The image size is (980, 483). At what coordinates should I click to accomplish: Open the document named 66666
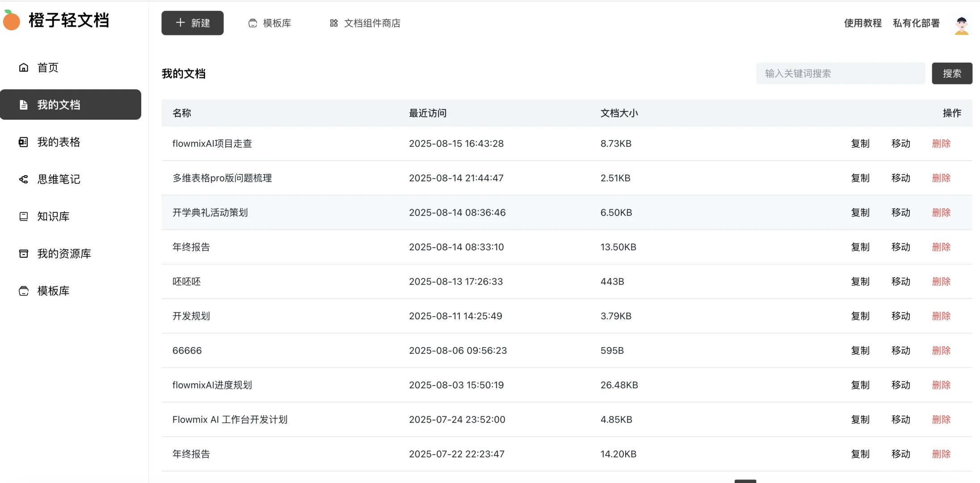[187, 350]
